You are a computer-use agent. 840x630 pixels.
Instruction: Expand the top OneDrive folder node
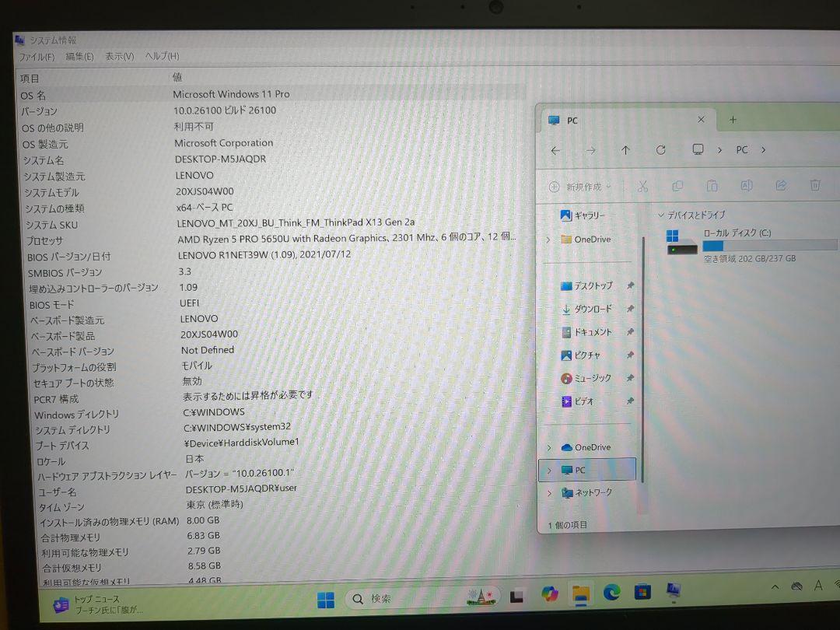[548, 240]
